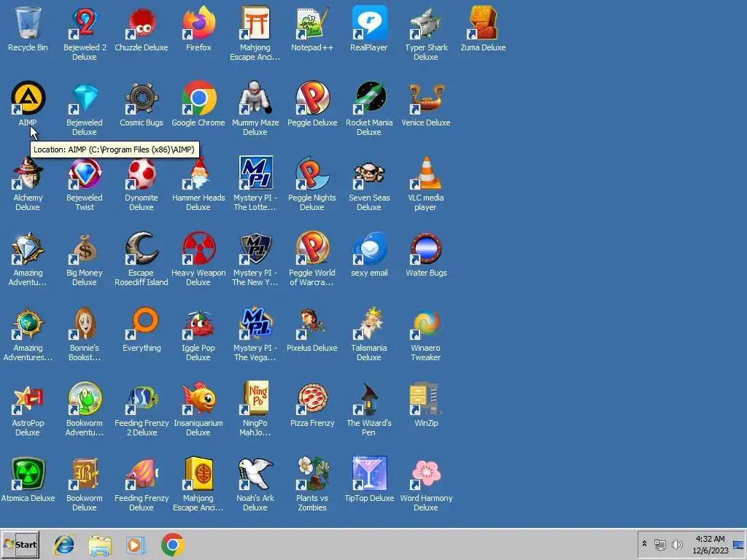This screenshot has width=747, height=560.
Task: Open the Start menu button
Action: 20,545
